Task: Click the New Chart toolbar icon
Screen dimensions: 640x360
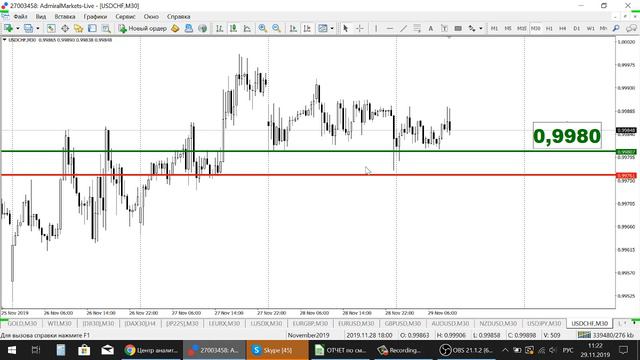Action: (x=8, y=28)
